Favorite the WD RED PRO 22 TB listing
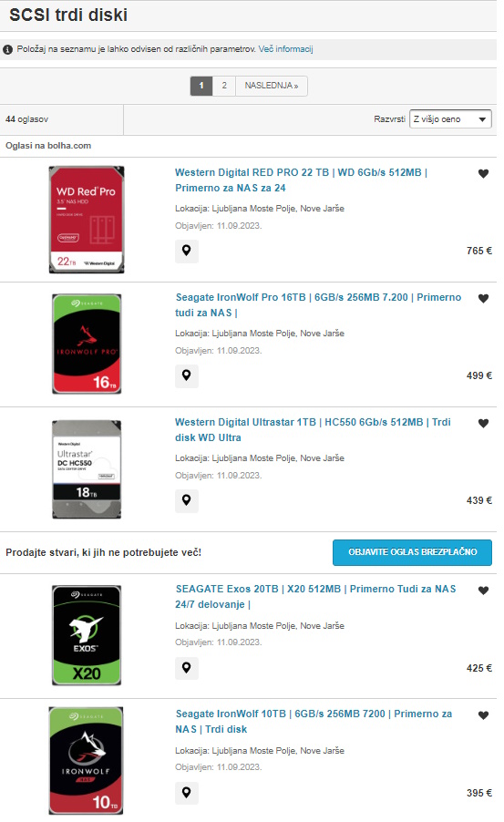This screenshot has height=822, width=504. point(483,173)
